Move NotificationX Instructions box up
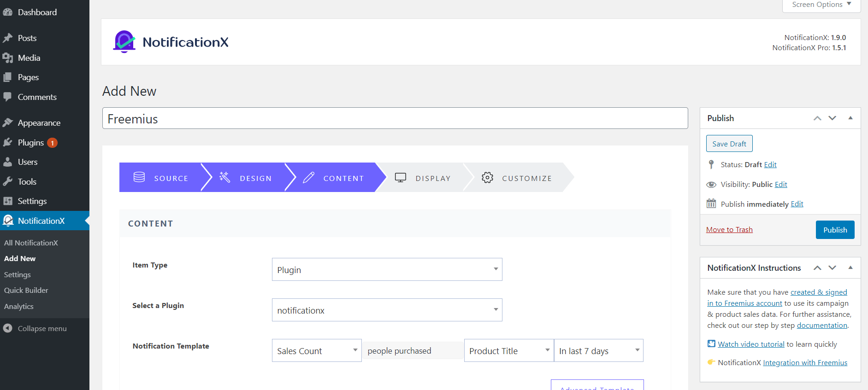Image resolution: width=868 pixels, height=390 pixels. coord(817,268)
